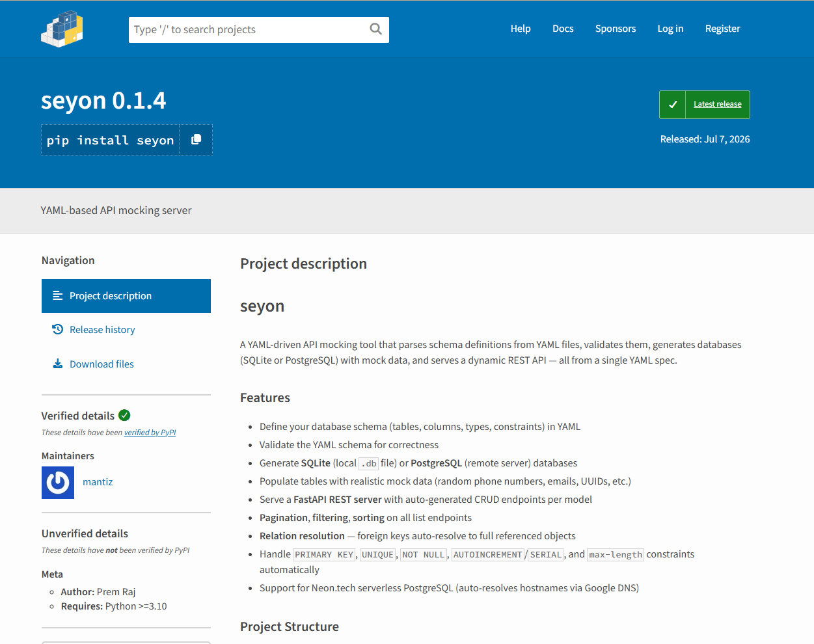
Task: Click the Pagination, filtering, sorting bullet
Action: (x=366, y=518)
